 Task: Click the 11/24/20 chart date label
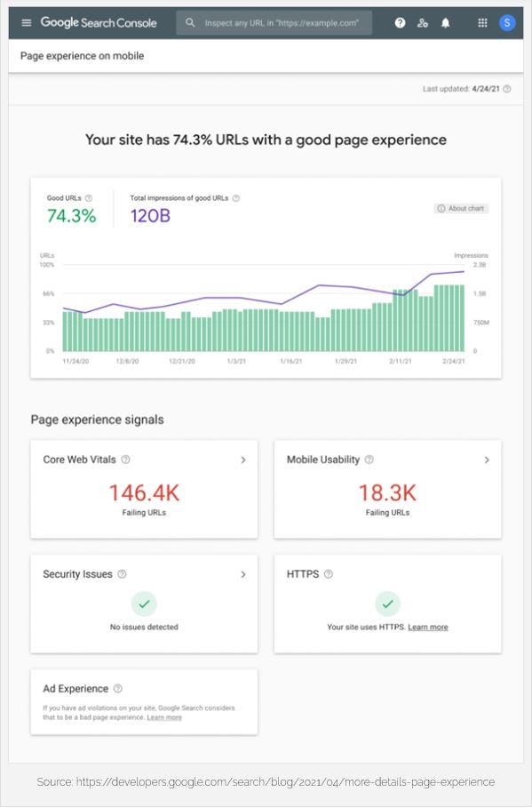pos(75,361)
